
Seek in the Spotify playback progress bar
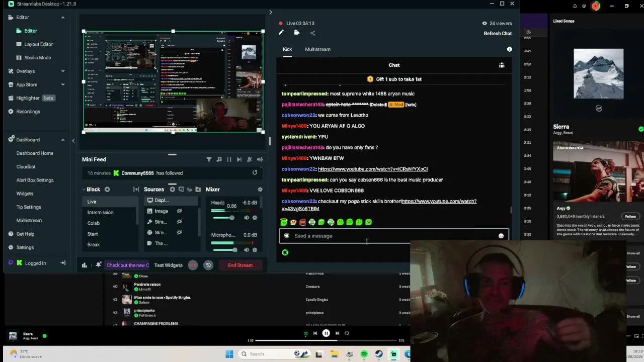(x=326, y=340)
